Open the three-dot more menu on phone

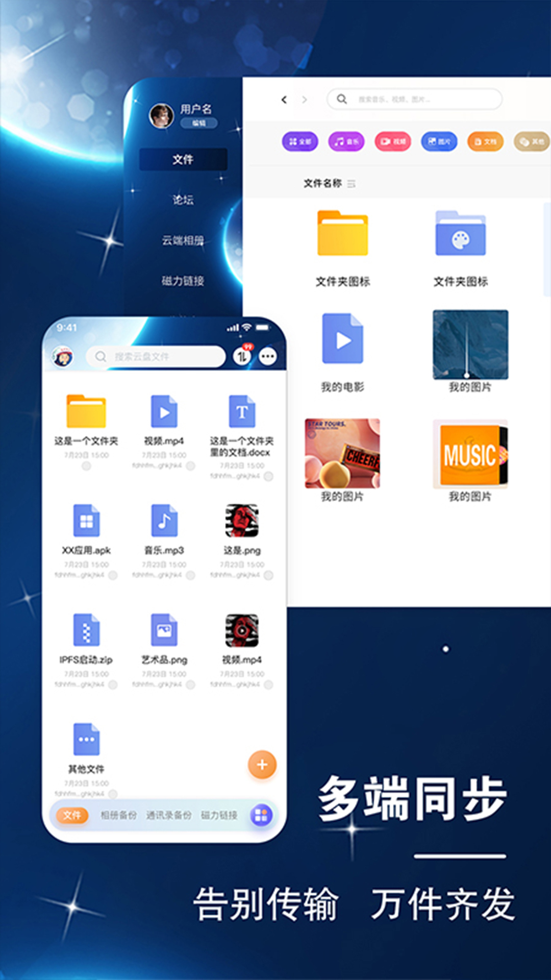pos(268,356)
